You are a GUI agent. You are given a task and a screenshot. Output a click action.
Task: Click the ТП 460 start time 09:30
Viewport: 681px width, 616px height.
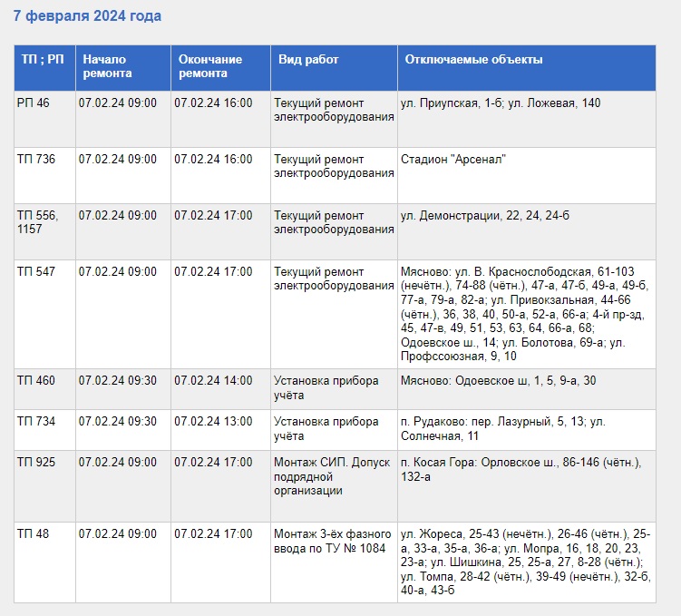tap(117, 381)
